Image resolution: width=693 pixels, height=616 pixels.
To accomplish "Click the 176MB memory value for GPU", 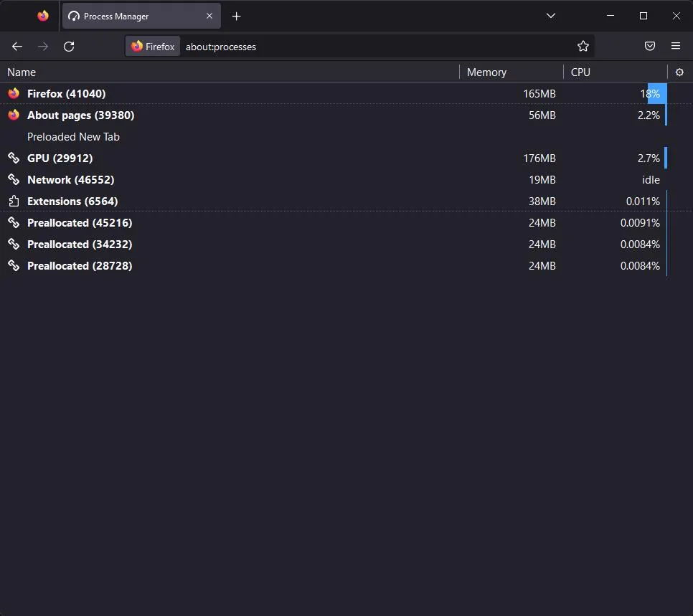I will tap(539, 158).
